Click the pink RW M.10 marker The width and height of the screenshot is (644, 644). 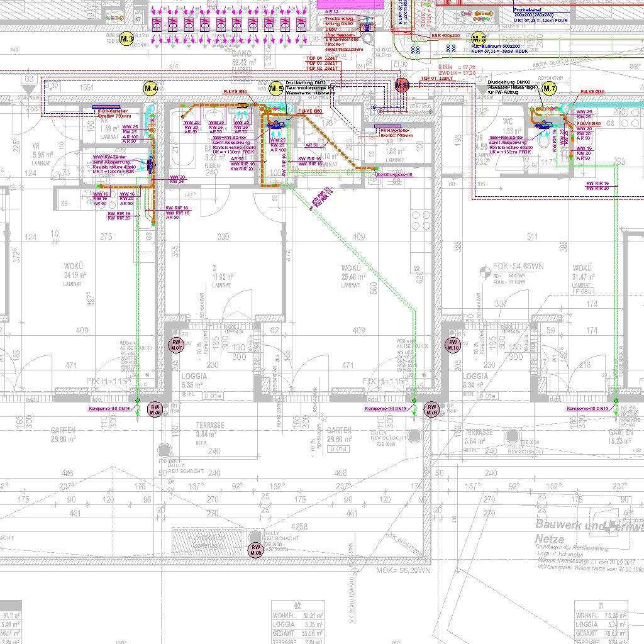click(x=453, y=344)
